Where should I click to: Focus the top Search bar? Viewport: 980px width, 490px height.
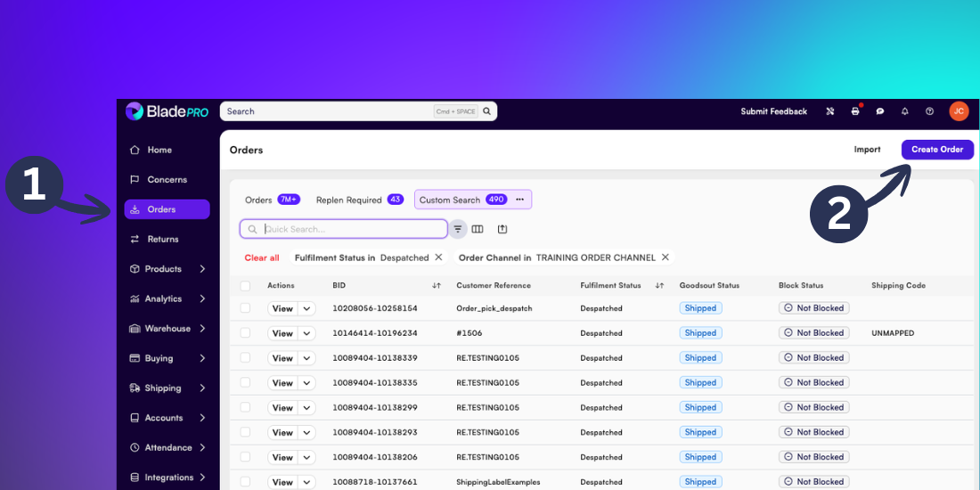[x=358, y=111]
